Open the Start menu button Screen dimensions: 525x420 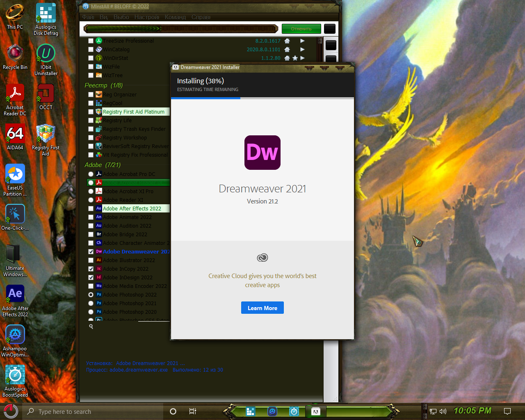(10, 411)
